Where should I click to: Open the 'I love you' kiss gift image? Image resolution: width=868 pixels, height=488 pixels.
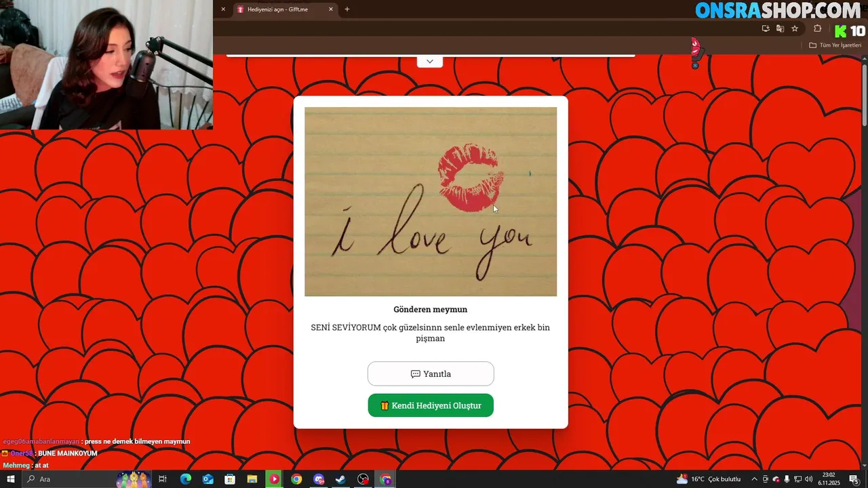(431, 201)
